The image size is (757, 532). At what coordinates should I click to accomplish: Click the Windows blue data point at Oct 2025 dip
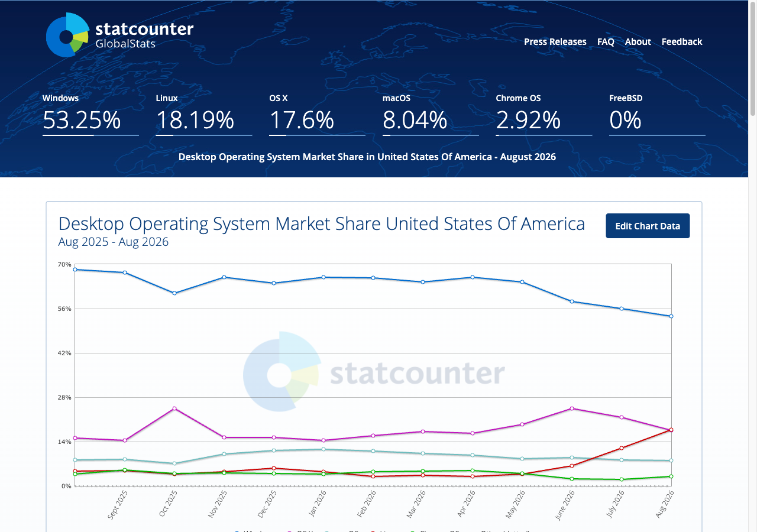(174, 293)
